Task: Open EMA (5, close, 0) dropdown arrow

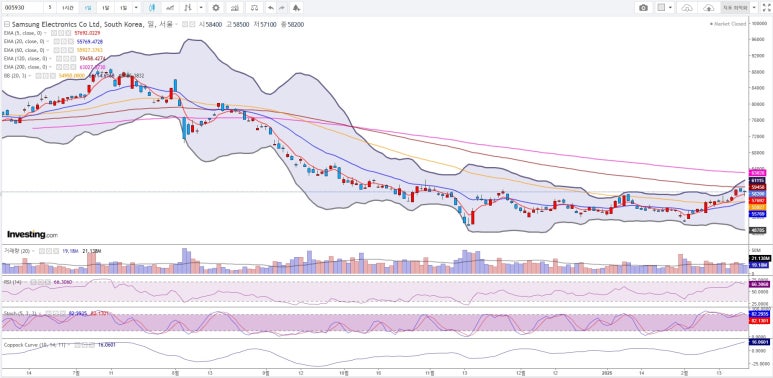Action: coord(45,33)
